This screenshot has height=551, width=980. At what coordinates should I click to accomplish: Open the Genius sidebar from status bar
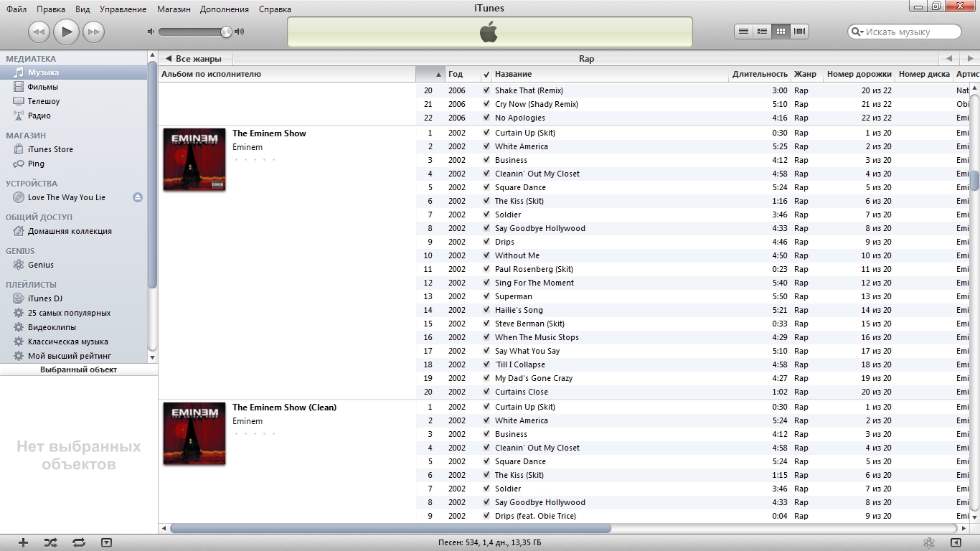point(928,543)
